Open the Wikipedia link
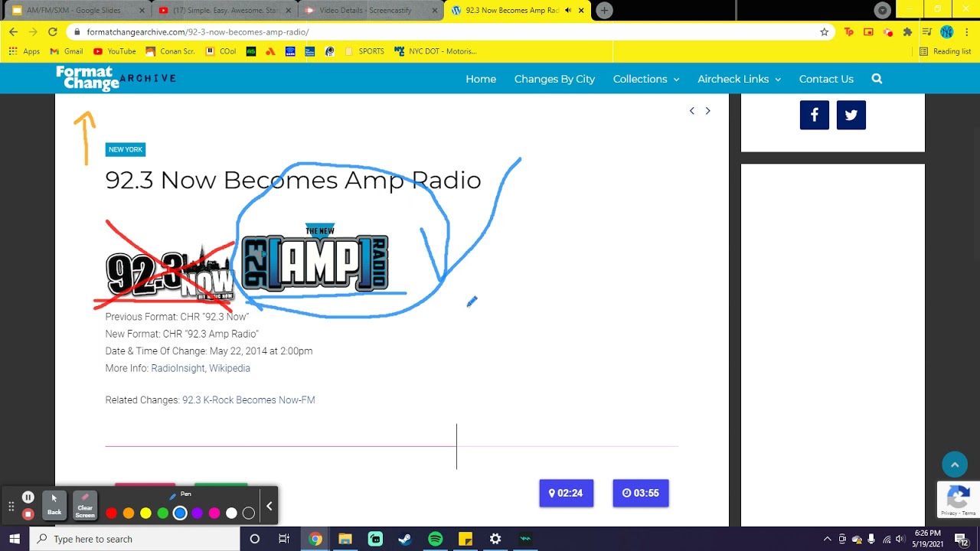This screenshot has width=980, height=551. click(230, 368)
